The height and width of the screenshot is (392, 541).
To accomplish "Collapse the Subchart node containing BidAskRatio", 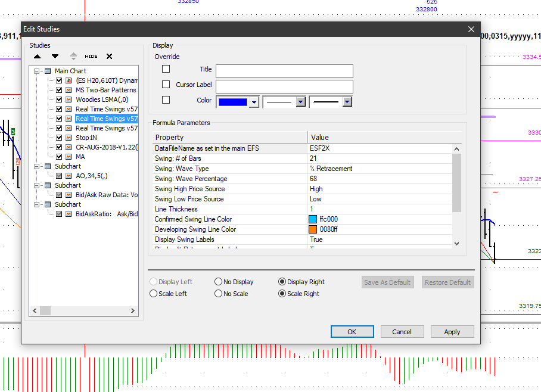I will (36, 204).
